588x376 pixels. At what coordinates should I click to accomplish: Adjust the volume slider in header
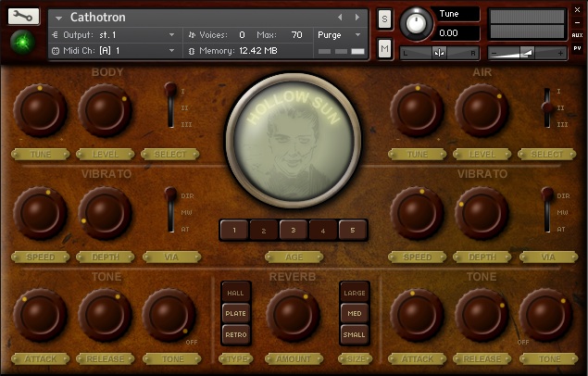pyautogui.click(x=527, y=53)
